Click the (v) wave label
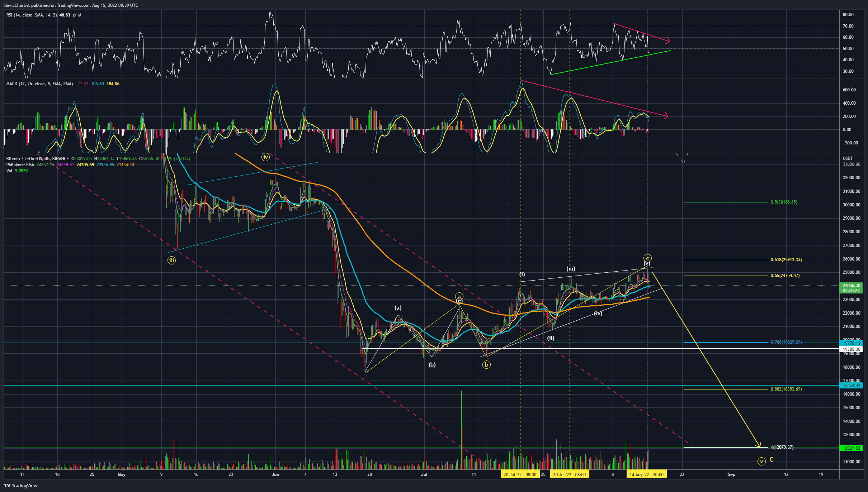Image resolution: width=868 pixels, height=492 pixels. click(x=647, y=264)
